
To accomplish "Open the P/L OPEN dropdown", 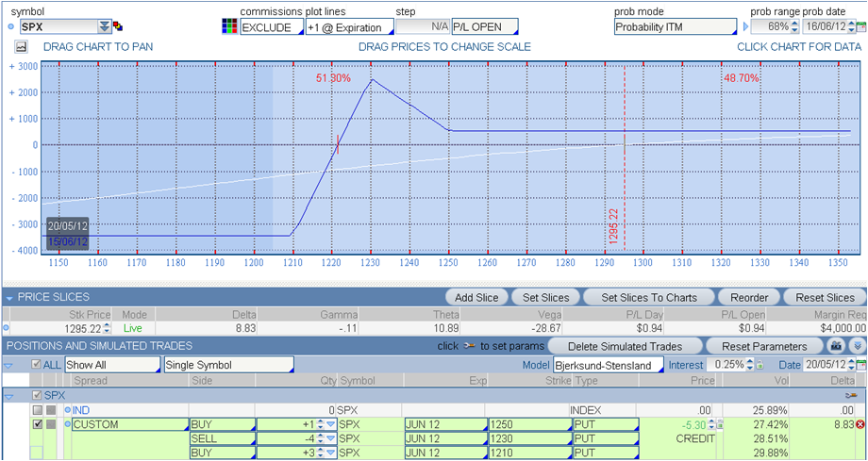I will point(485,27).
